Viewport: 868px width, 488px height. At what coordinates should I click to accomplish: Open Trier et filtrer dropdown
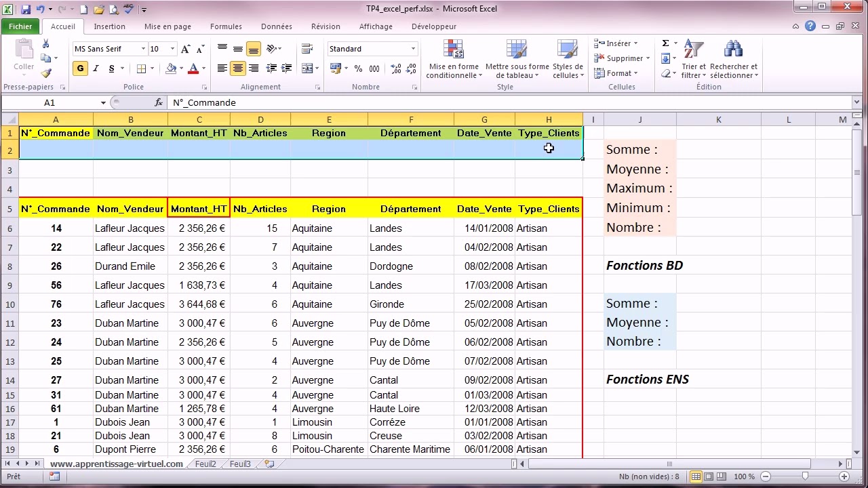pyautogui.click(x=693, y=60)
